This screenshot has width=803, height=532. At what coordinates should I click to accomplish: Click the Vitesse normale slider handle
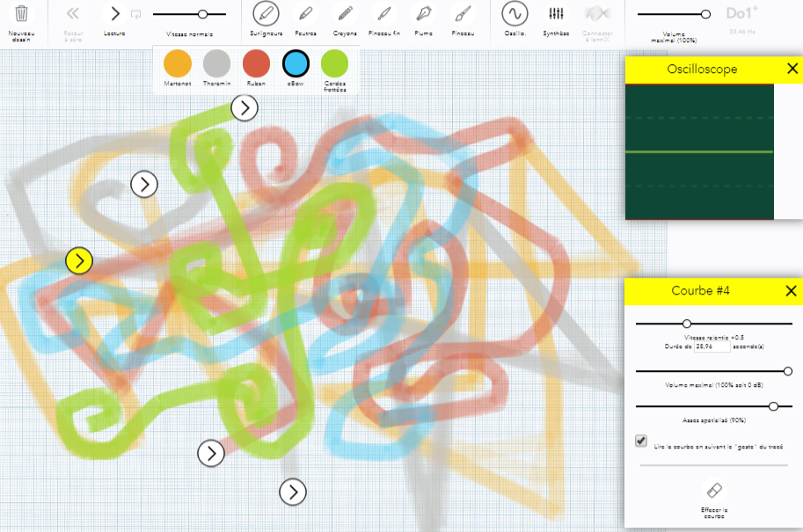tap(202, 14)
